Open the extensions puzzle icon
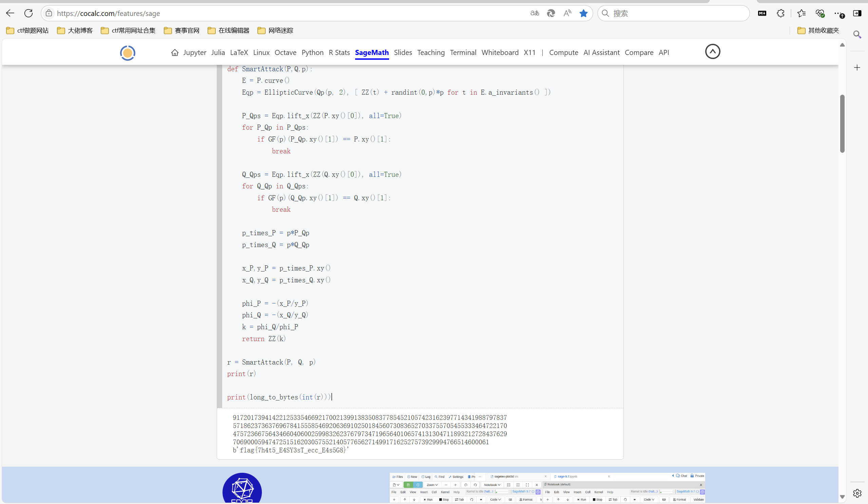 780,13
